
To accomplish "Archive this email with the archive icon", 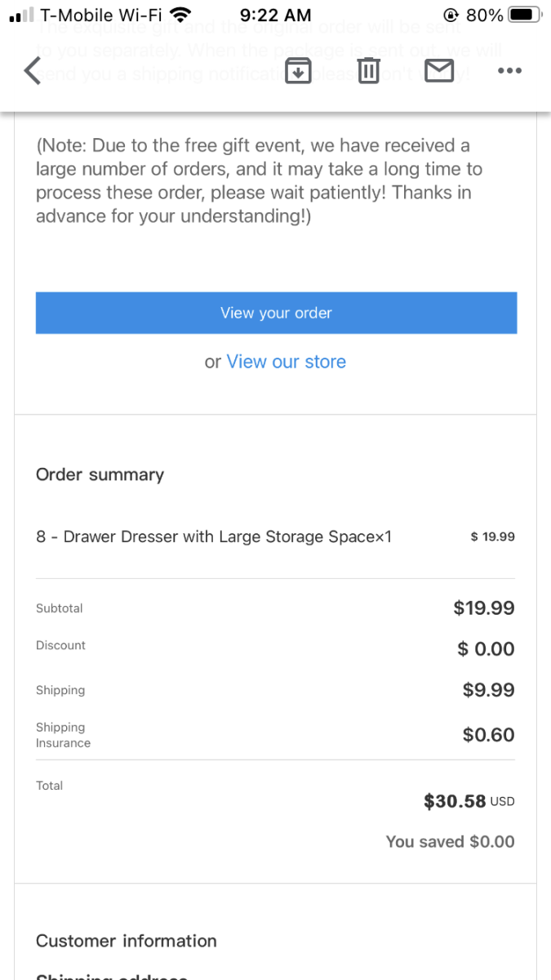I will click(x=298, y=71).
